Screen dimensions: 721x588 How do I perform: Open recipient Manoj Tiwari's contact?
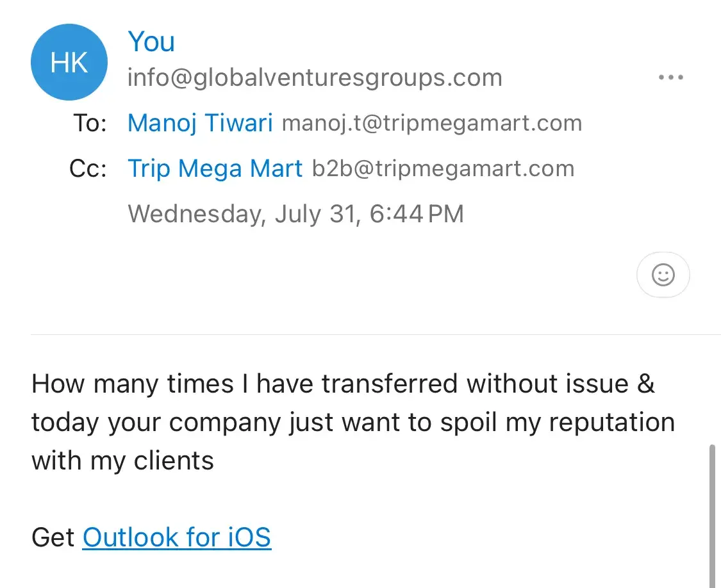(x=200, y=123)
